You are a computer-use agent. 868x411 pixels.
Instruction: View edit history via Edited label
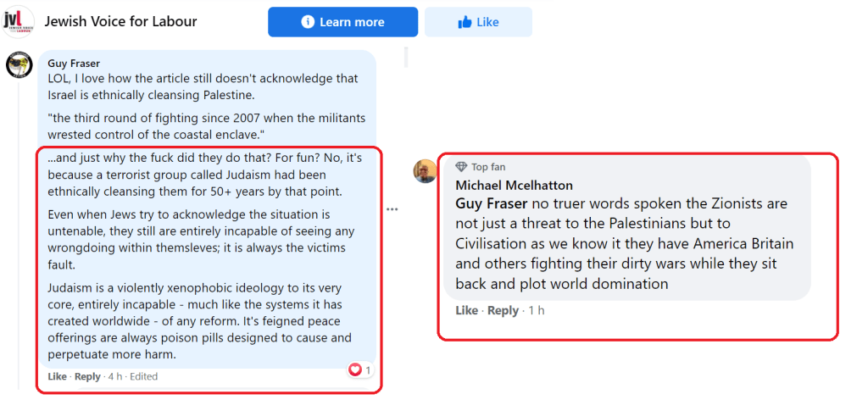pos(143,376)
